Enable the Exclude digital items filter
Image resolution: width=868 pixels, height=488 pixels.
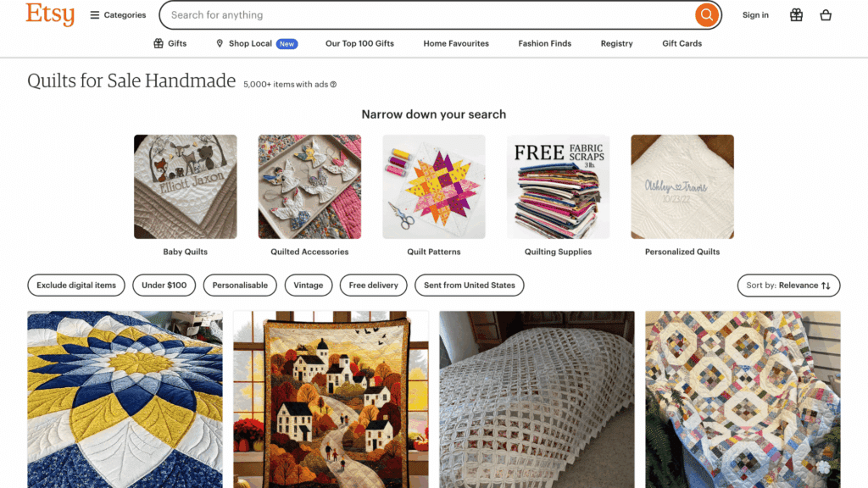click(75, 286)
